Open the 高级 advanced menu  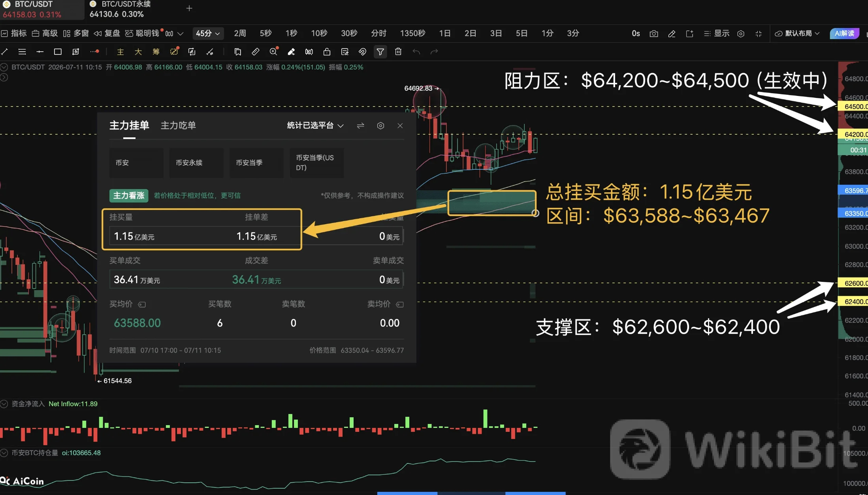click(x=45, y=34)
